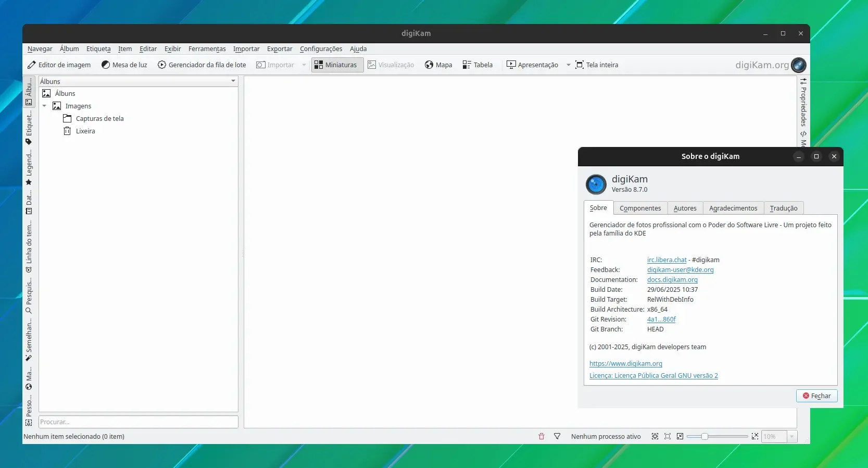The width and height of the screenshot is (868, 468).
Task: Open the Propriedades right sidebar tab
Action: 803,103
